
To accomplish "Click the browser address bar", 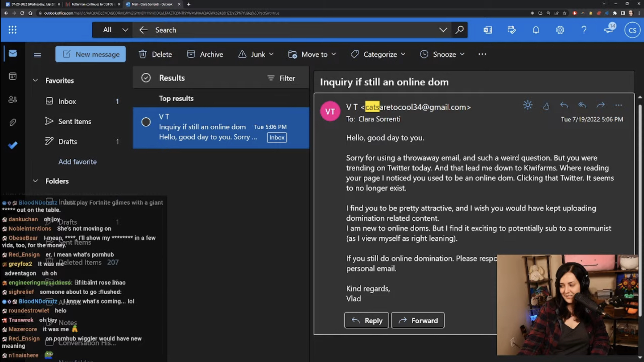I will pos(279,13).
